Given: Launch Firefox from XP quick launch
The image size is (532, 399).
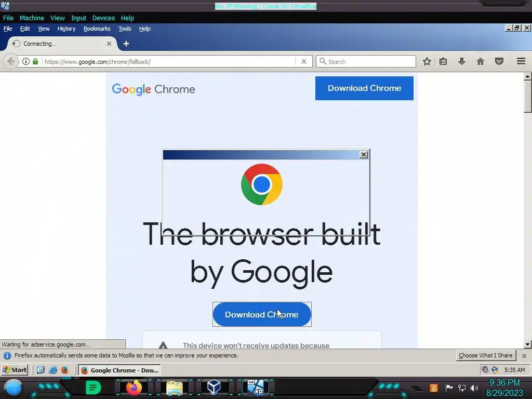Looking at the screenshot, I should click(x=65, y=370).
